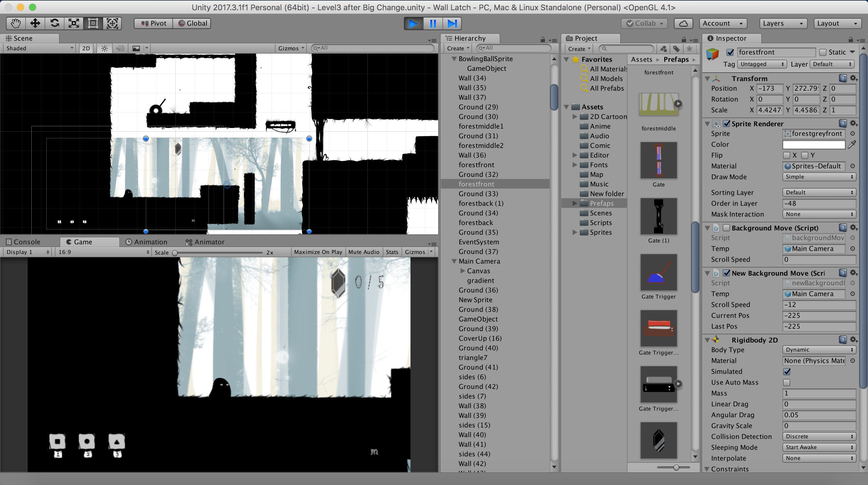Select the Move tool
Screen dimensions: 868x485
click(35, 23)
